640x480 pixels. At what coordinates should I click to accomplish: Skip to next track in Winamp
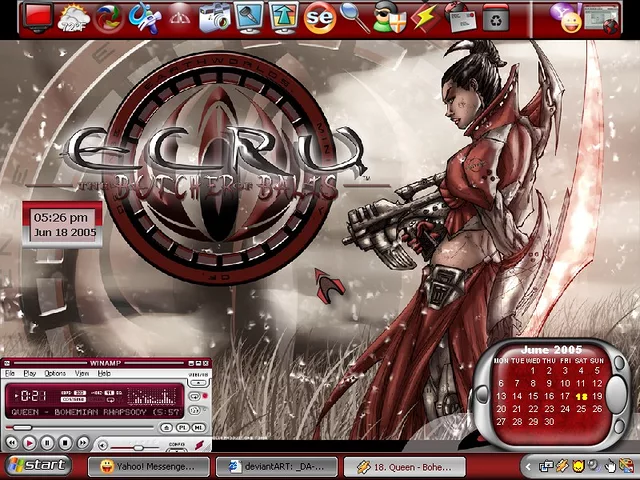(82, 442)
